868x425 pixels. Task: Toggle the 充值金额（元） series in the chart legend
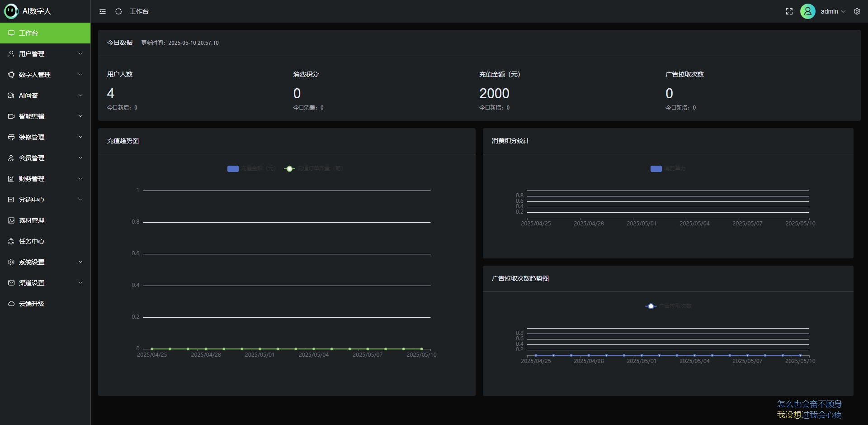[x=251, y=168]
